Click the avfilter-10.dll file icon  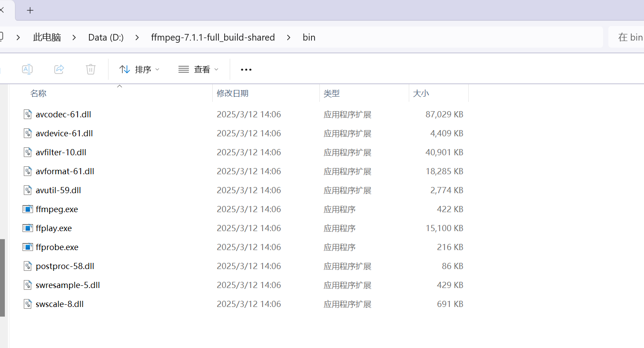coord(28,153)
